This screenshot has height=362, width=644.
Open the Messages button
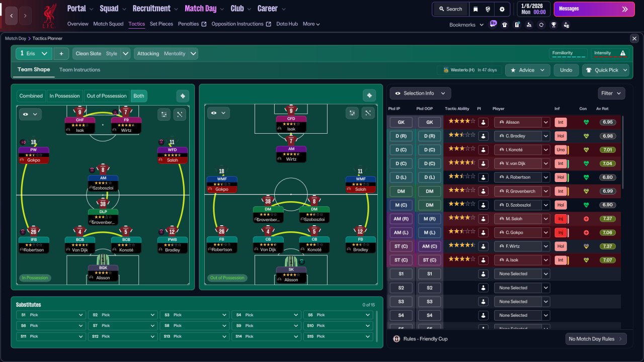594,9
